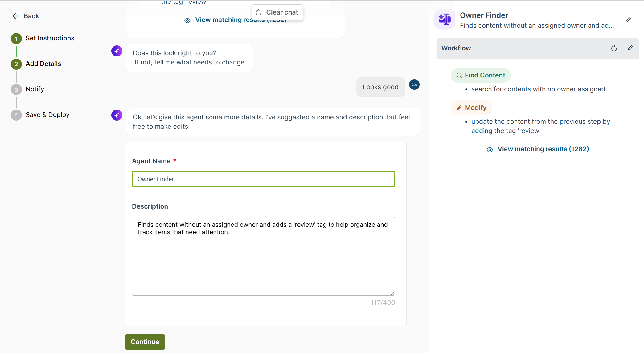This screenshot has height=353, width=644.
Task: Edit the Workflow using pencil icon
Action: point(630,48)
